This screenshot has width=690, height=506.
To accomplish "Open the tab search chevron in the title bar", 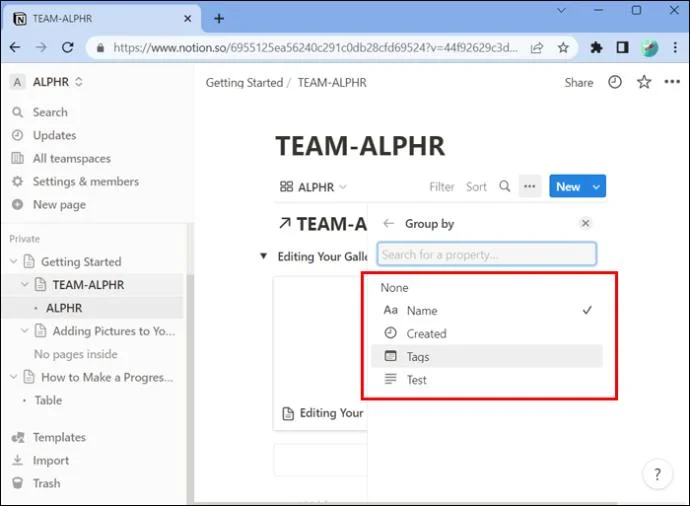I will coord(561,10).
